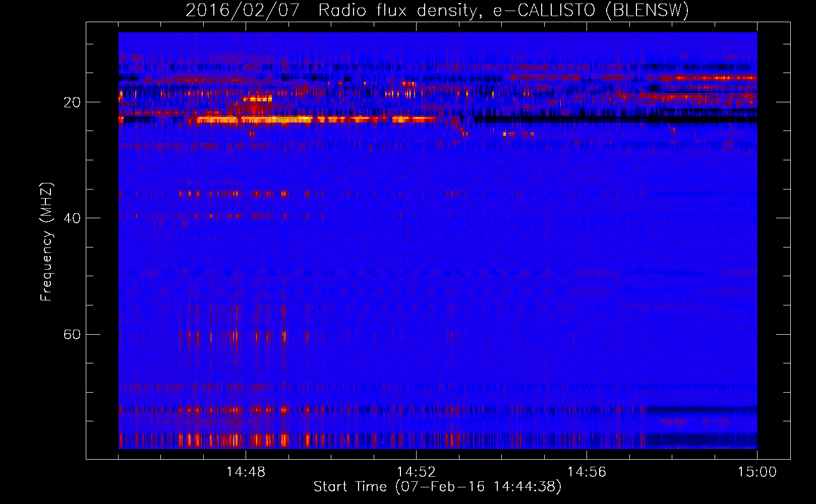Click the 'Start Time (07-Feb-16 14:44:38)' label
816x504 pixels.
(437, 487)
